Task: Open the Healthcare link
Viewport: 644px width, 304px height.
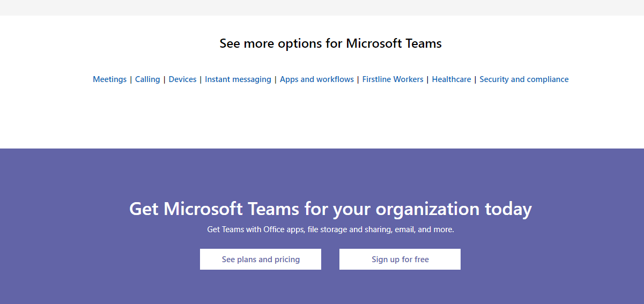Action: point(451,79)
